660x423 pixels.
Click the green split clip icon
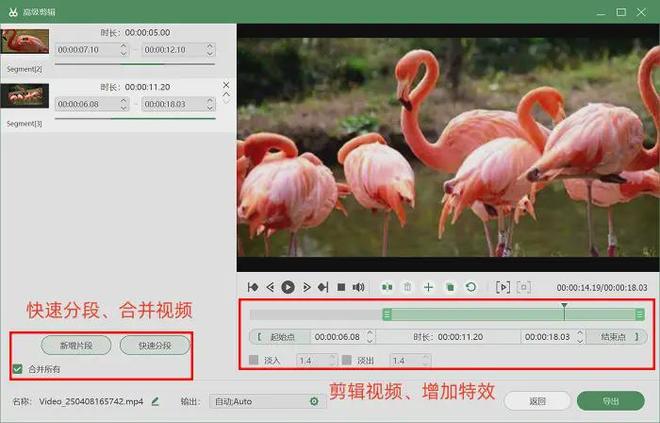(386, 287)
